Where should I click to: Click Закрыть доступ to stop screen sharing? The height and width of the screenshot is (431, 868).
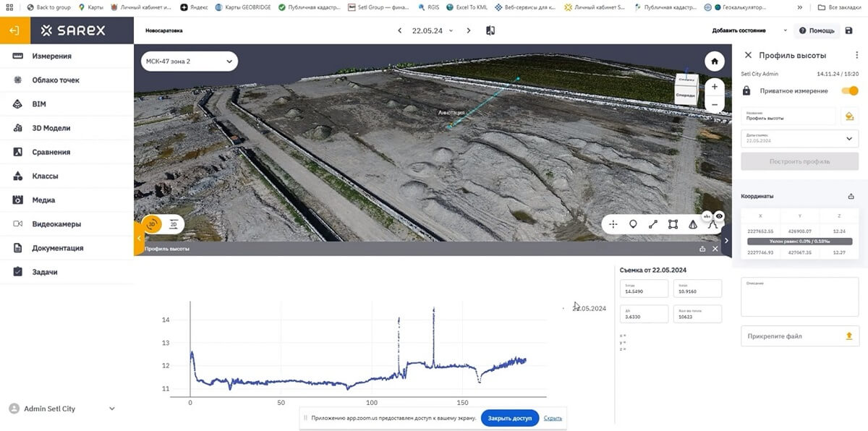(509, 418)
